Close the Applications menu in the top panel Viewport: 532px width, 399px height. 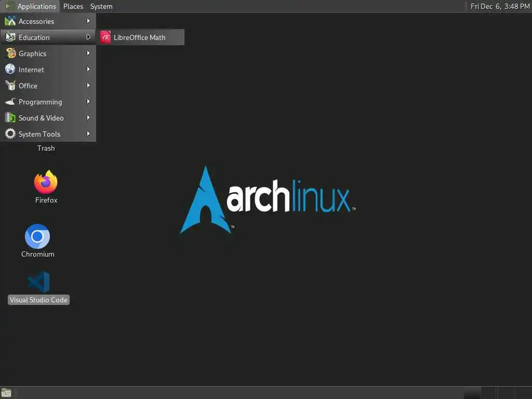coord(31,6)
